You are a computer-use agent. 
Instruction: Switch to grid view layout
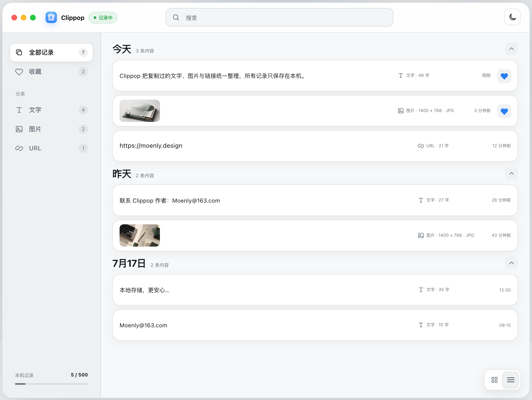494,380
